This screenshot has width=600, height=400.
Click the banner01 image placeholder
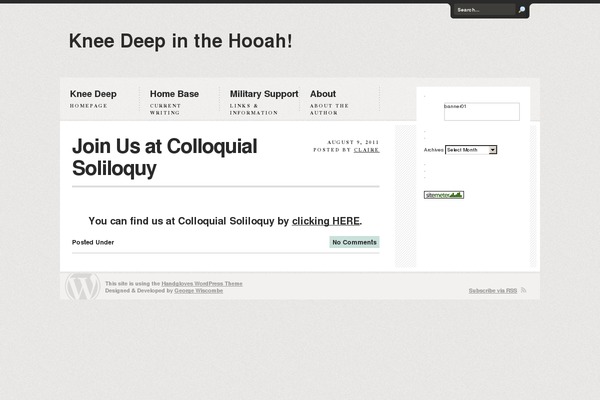pyautogui.click(x=482, y=111)
